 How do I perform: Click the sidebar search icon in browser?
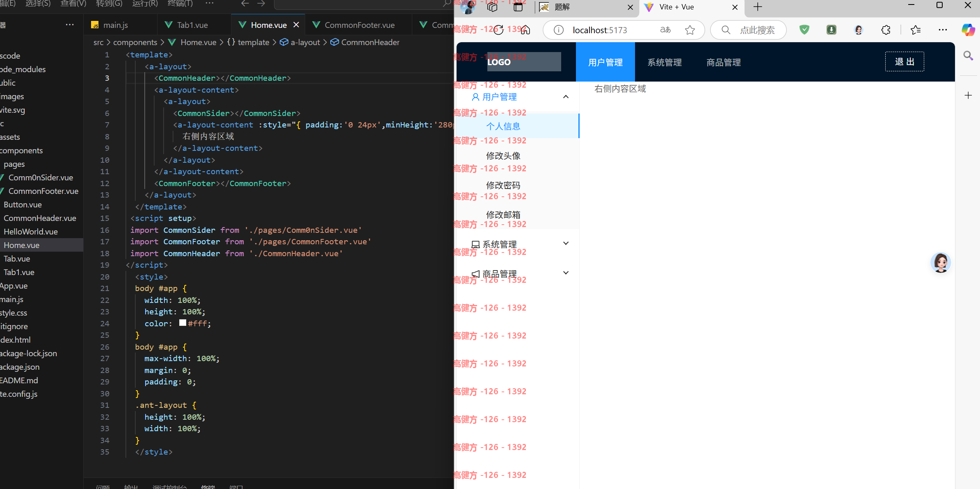point(968,55)
